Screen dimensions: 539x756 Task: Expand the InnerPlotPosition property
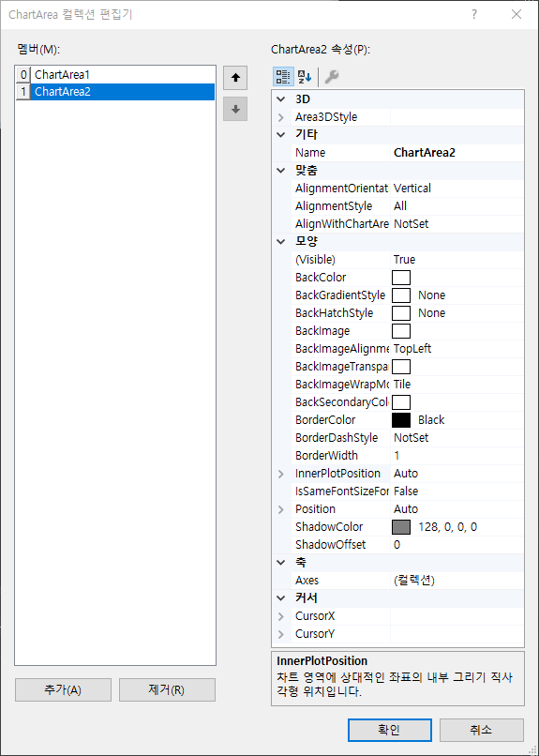281,474
